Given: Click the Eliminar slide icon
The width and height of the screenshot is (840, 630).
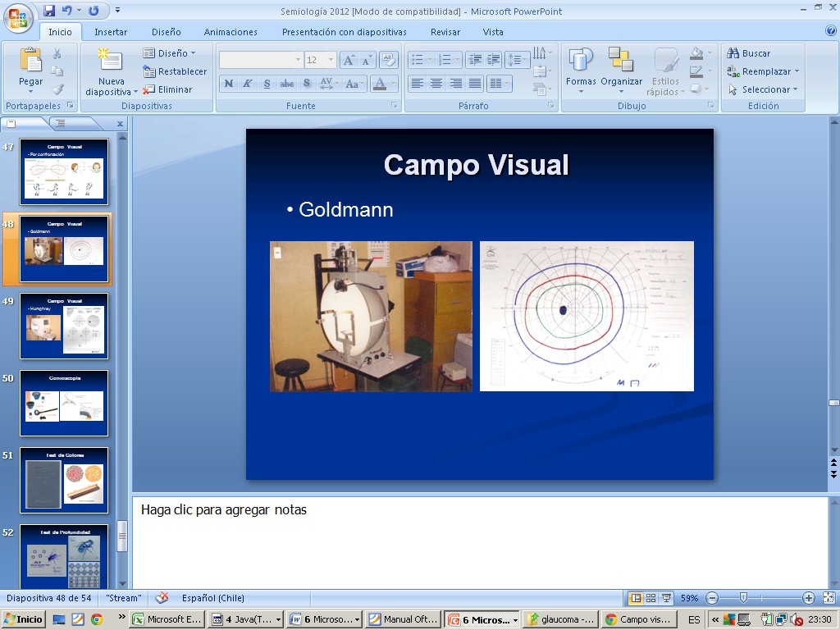Looking at the screenshot, I should point(149,89).
